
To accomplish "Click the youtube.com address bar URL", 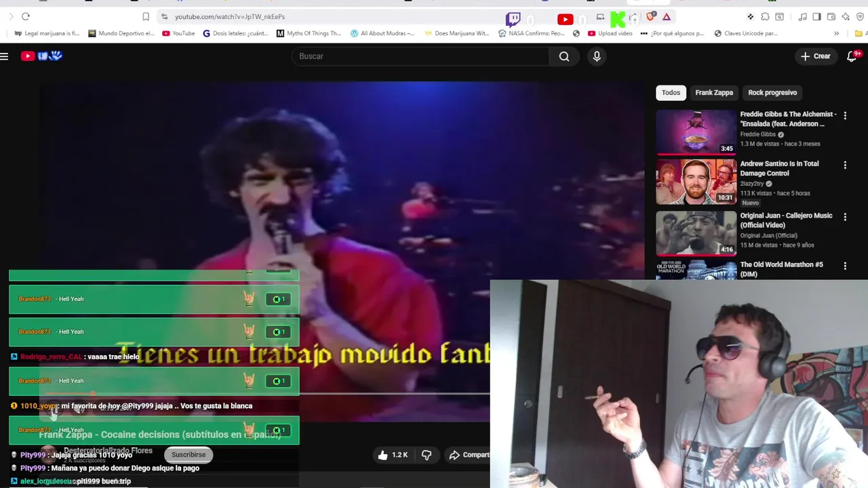I will coord(230,16).
